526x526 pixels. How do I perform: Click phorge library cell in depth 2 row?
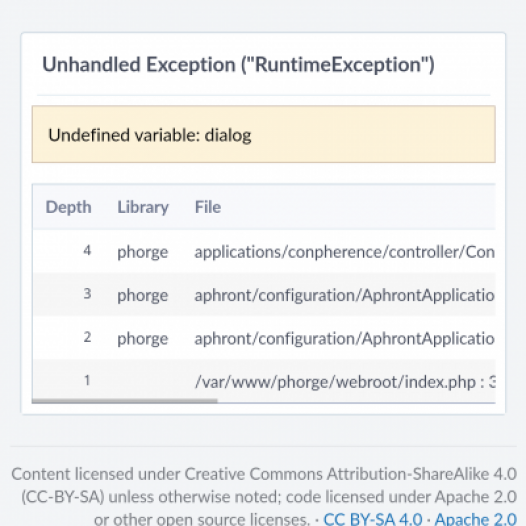point(143,338)
